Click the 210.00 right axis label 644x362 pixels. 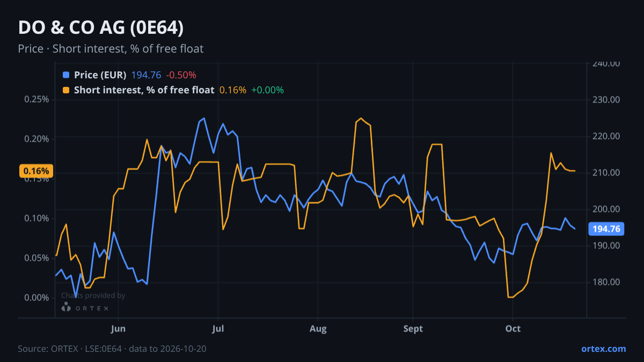point(606,173)
